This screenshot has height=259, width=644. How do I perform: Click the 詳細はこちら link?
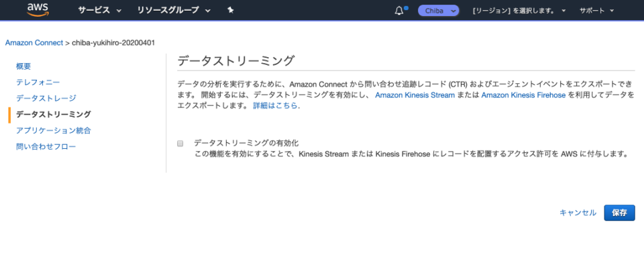coord(275,105)
